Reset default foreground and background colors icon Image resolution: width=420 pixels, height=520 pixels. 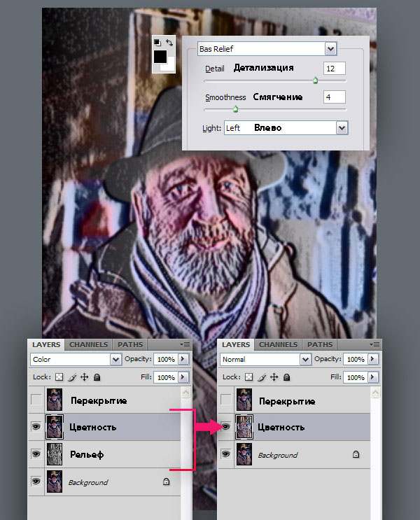pos(157,43)
